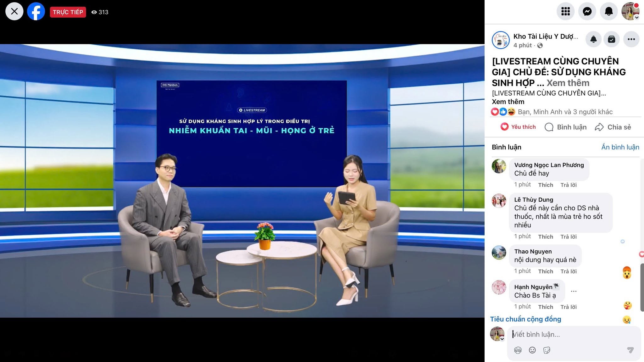Share the video with Chia sẻ
Image resolution: width=644 pixels, height=362 pixels.
click(x=613, y=127)
